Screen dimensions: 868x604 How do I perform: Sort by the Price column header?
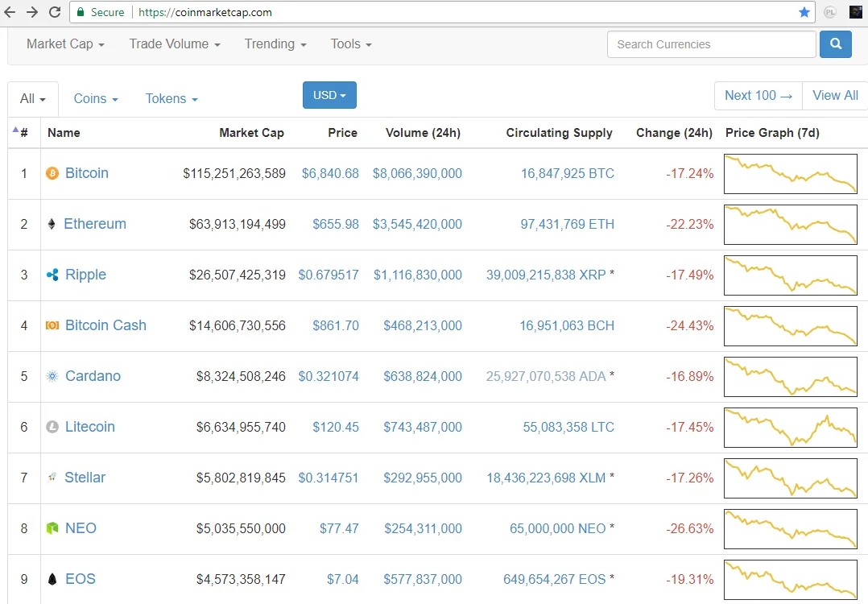[x=342, y=133]
